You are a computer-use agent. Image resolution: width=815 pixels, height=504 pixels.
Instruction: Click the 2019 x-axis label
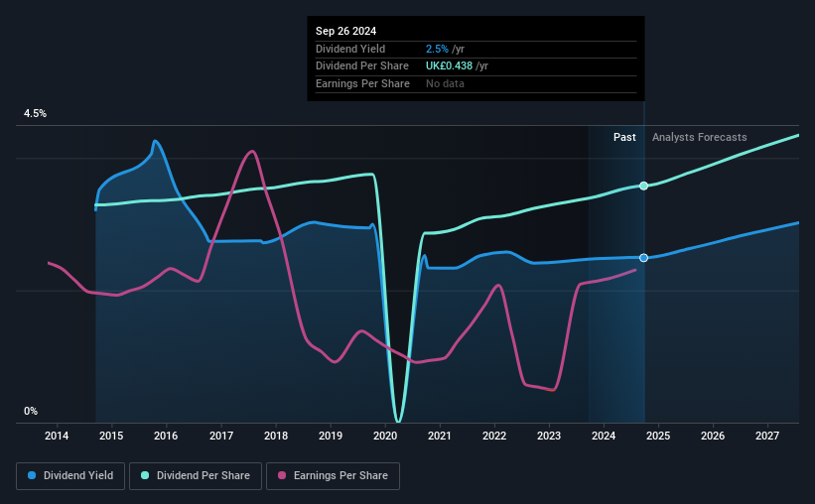tap(331, 436)
